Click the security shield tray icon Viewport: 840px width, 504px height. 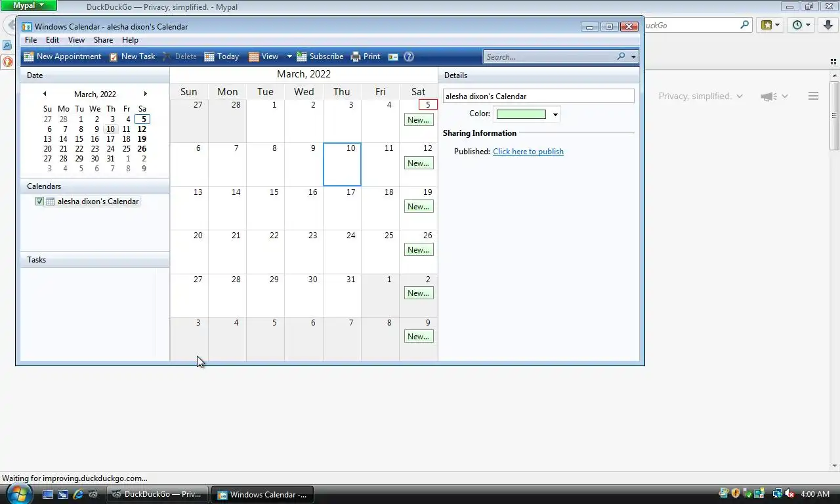(736, 493)
